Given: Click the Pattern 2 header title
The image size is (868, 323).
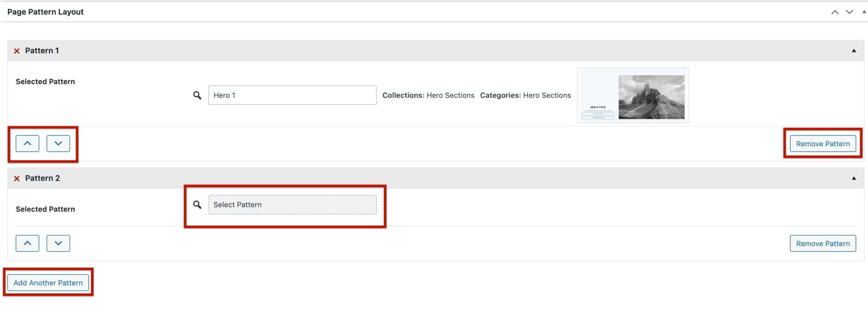Looking at the screenshot, I should 42,178.
